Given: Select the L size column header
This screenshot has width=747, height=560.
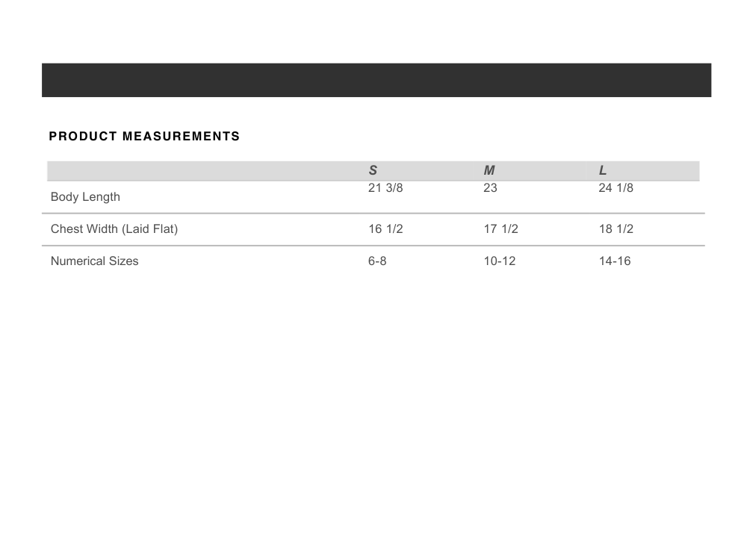Looking at the screenshot, I should [x=603, y=171].
